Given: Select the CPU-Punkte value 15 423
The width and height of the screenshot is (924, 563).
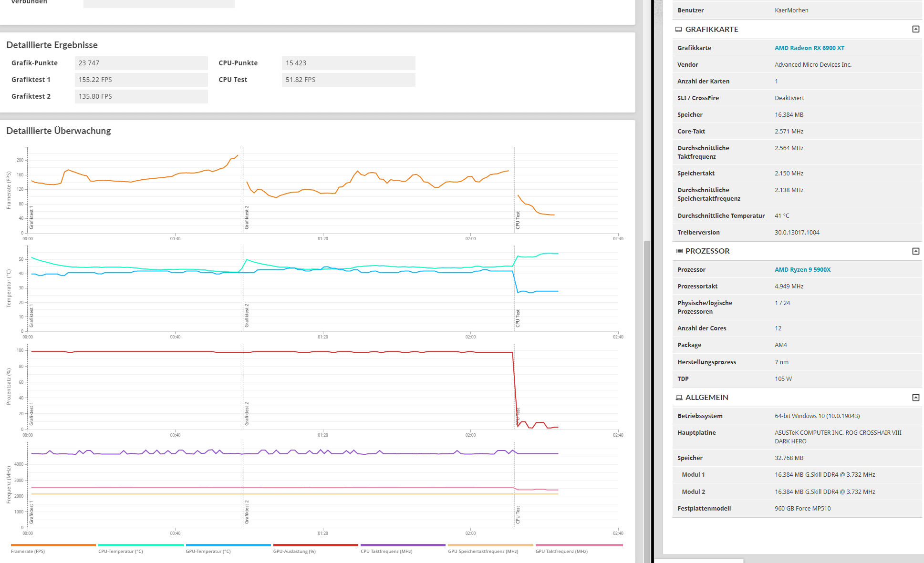Looking at the screenshot, I should (349, 63).
